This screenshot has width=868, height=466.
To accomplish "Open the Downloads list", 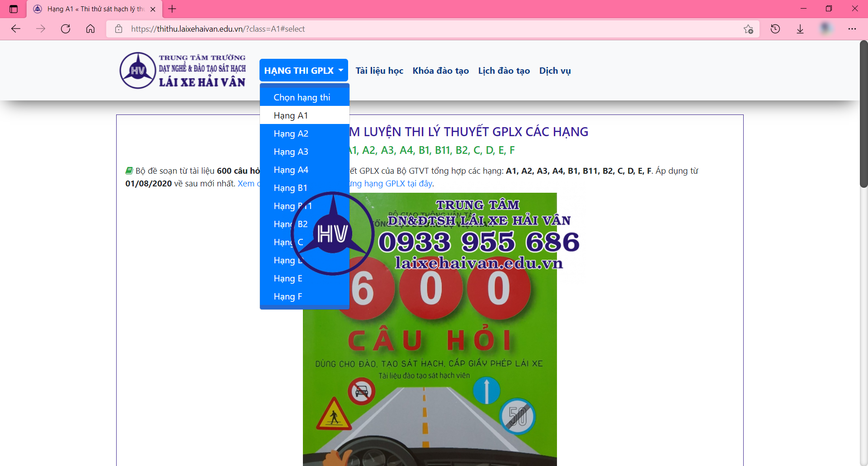I will pyautogui.click(x=801, y=29).
